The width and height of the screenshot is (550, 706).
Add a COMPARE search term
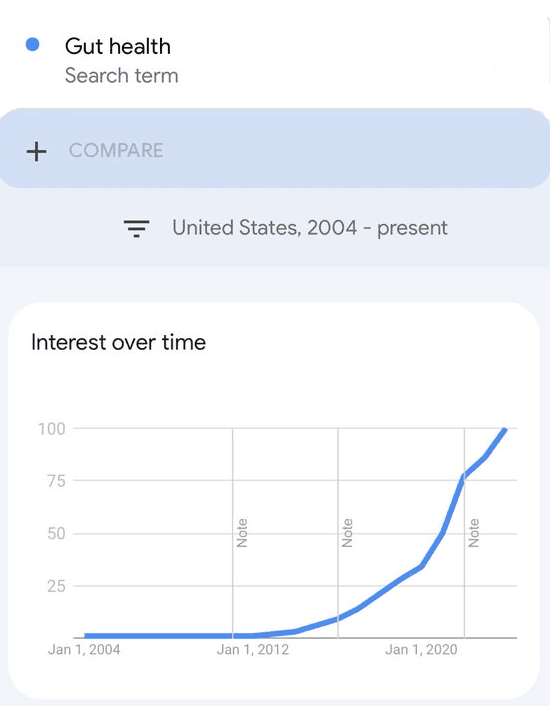pyautogui.click(x=275, y=148)
